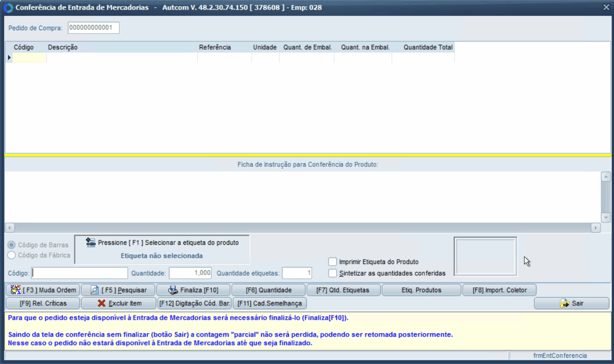Select the Código da Fábrica radio option

coord(12,255)
